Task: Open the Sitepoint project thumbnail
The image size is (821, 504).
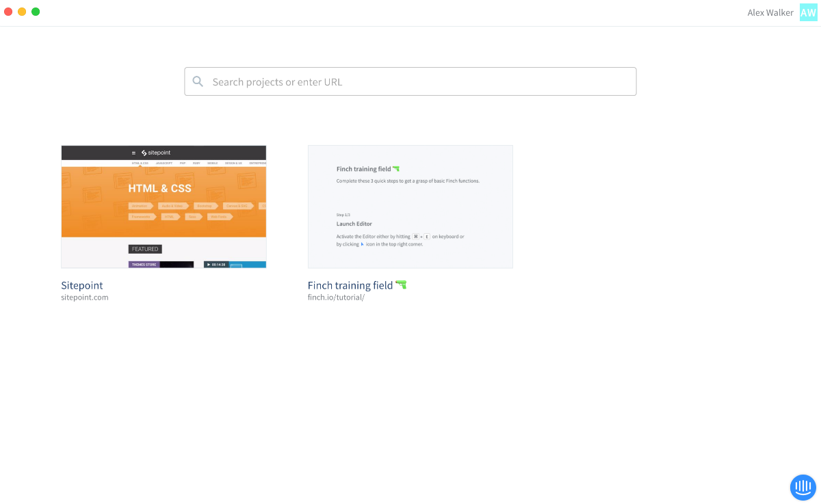Action: [164, 207]
